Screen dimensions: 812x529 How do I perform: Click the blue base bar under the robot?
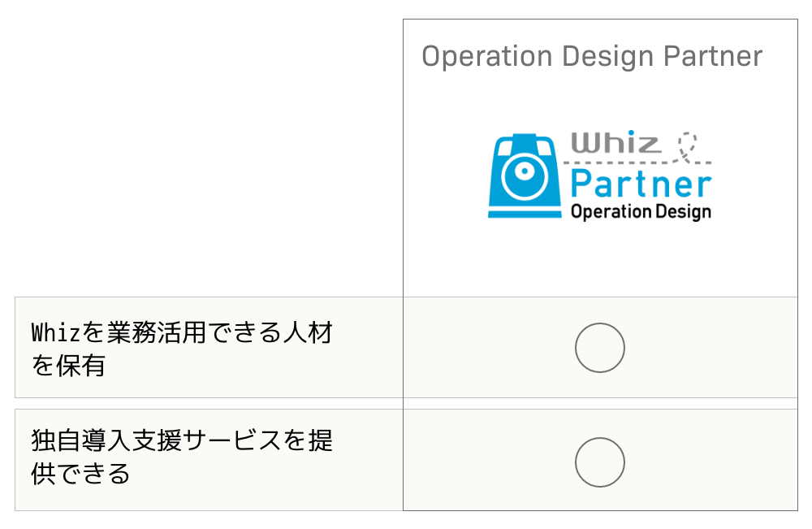point(525,214)
